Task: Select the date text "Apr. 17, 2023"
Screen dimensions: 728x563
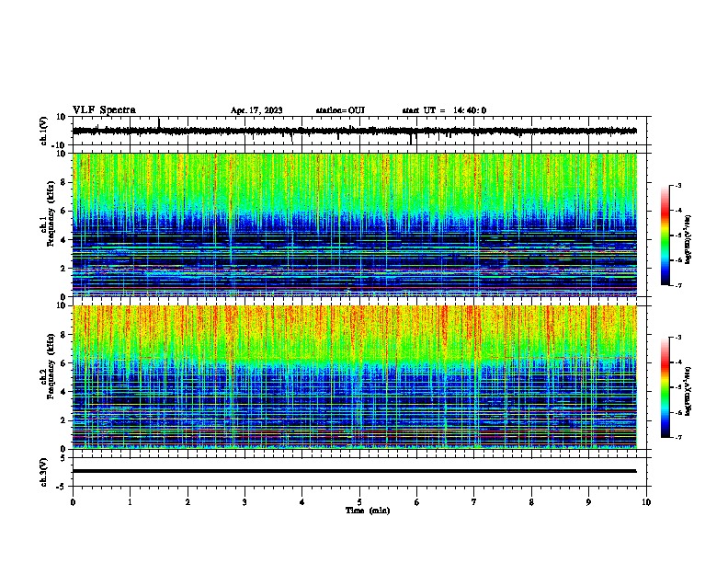Action: (x=256, y=110)
